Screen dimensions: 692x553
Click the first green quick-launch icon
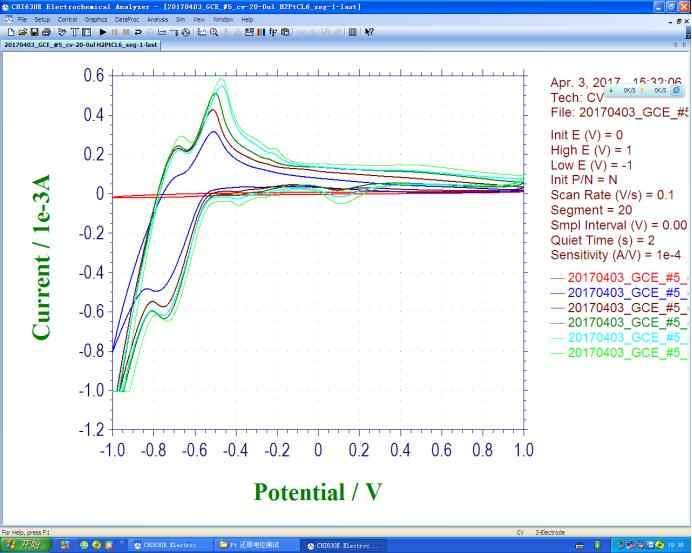[84, 545]
